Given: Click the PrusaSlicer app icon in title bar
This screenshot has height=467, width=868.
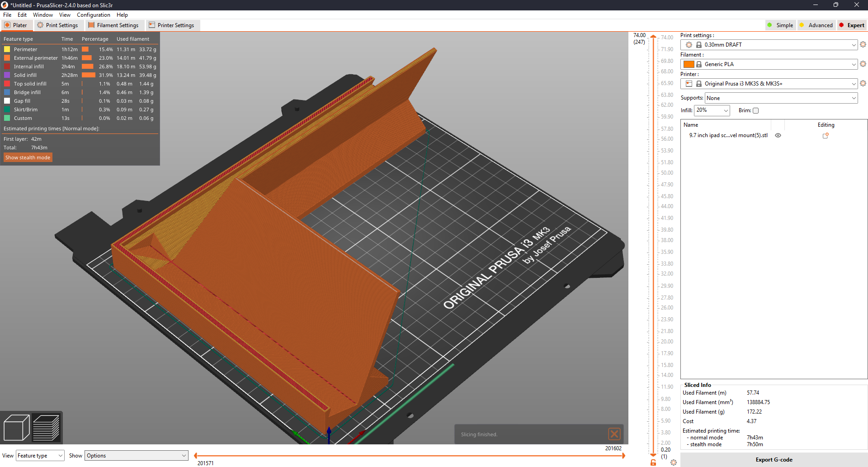Looking at the screenshot, I should tap(5, 5).
